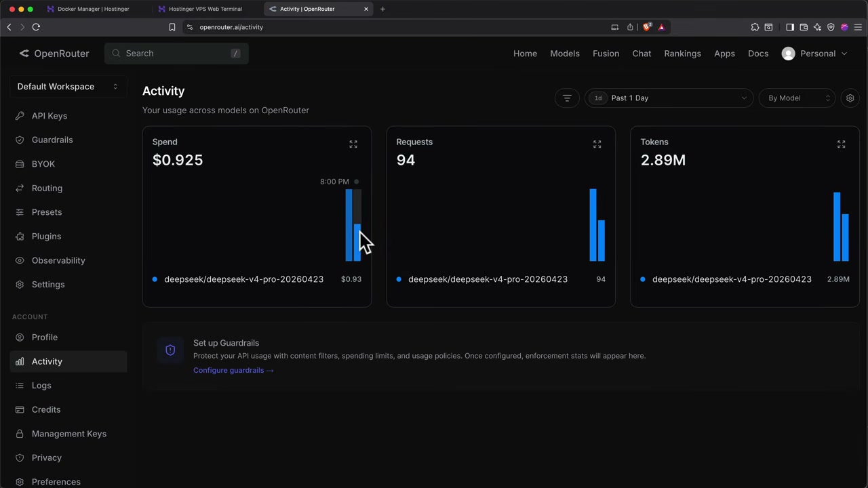Screen dimensions: 868x488
Task: Click the OpenRouter search field
Action: coord(176,54)
